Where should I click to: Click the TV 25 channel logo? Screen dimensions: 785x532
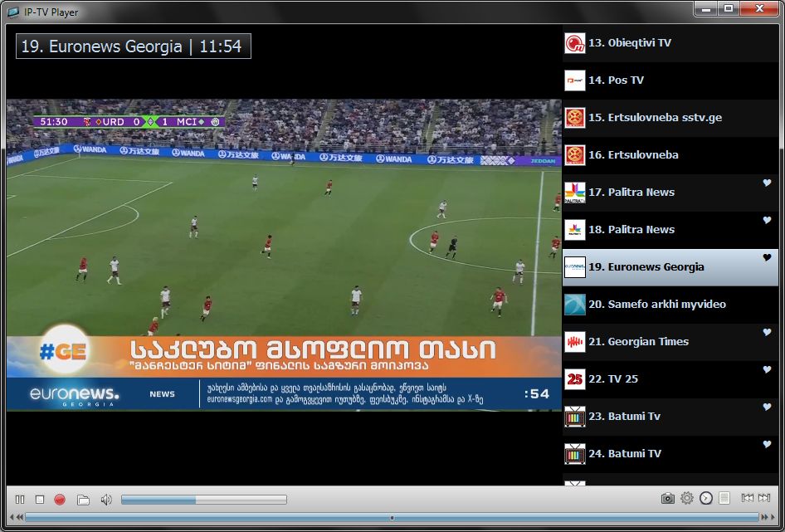pyautogui.click(x=575, y=379)
